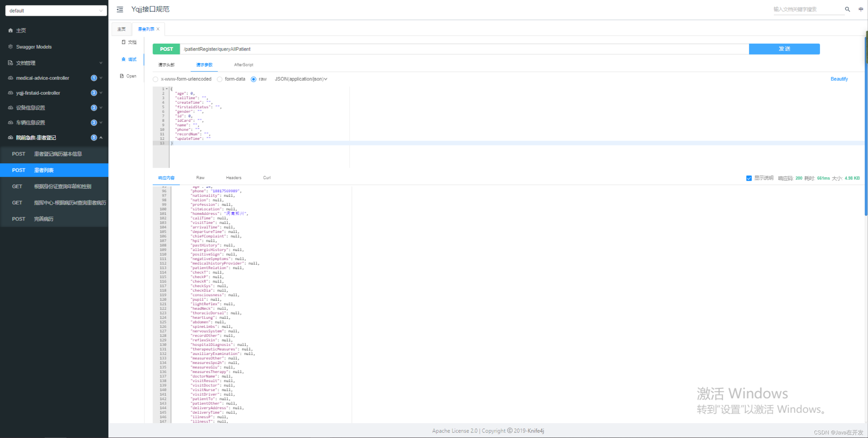Open the AfterScript tab

243,65
